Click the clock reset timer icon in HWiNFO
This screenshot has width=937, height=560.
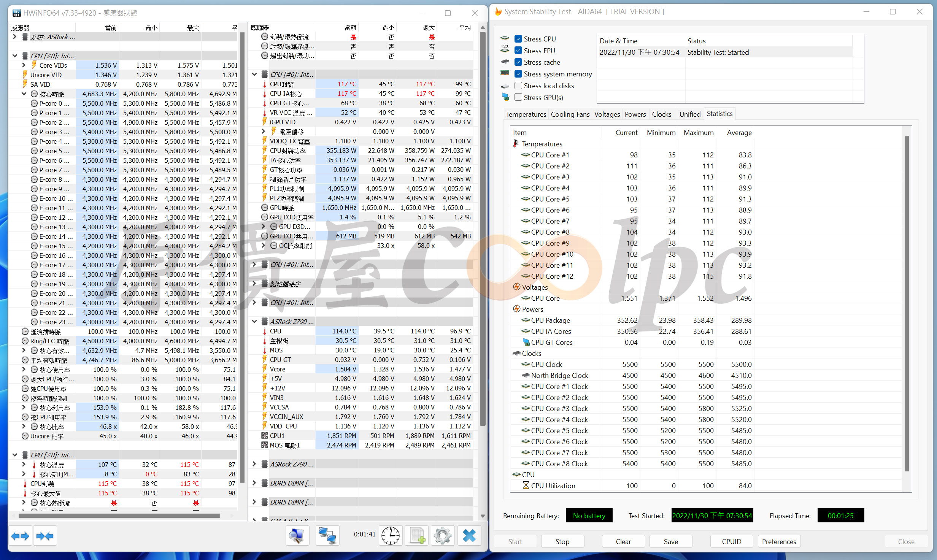click(391, 536)
